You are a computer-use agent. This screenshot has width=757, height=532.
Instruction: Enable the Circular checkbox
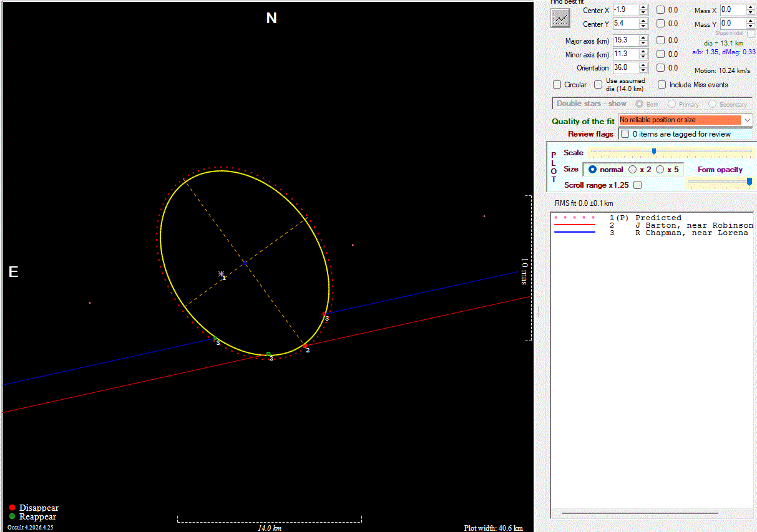tap(557, 84)
